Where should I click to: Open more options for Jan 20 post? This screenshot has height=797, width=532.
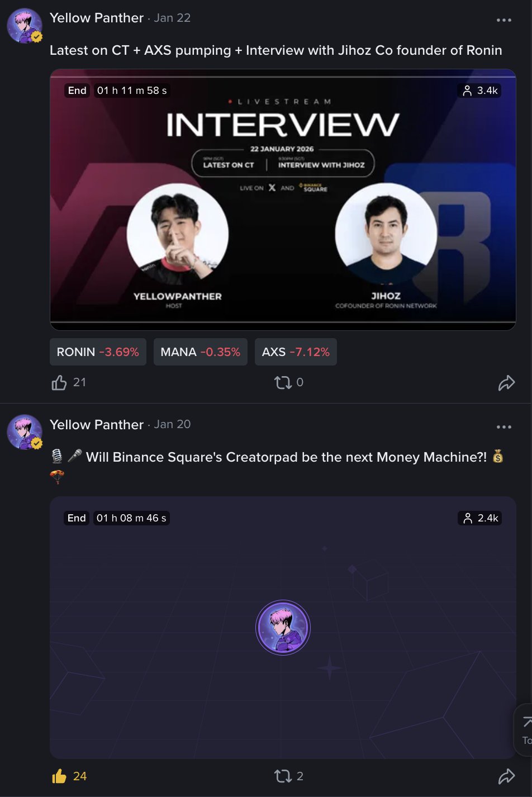point(504,427)
